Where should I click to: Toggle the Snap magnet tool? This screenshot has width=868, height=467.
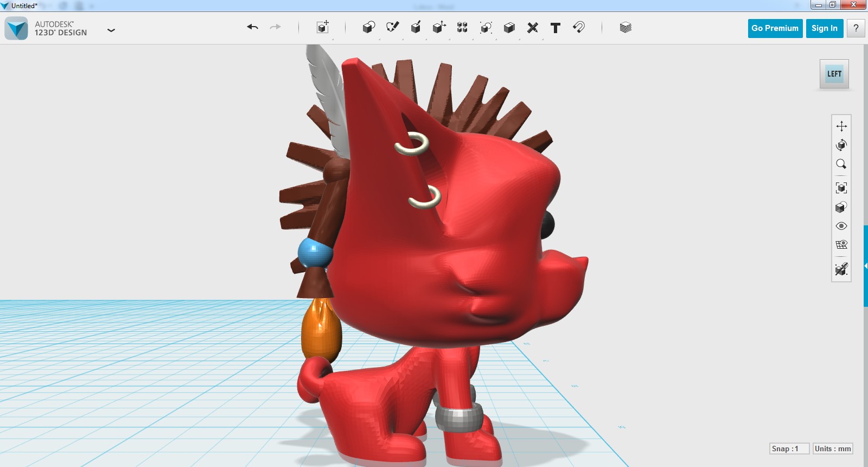pyautogui.click(x=579, y=27)
